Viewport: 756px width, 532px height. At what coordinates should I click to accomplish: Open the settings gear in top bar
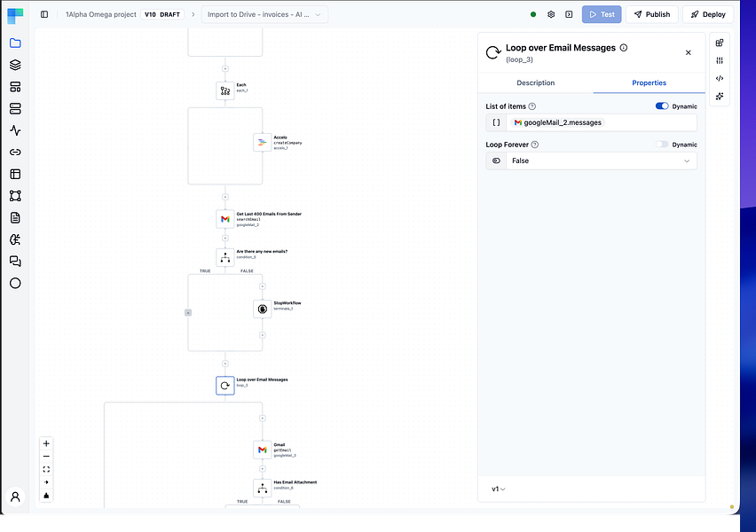tap(551, 14)
